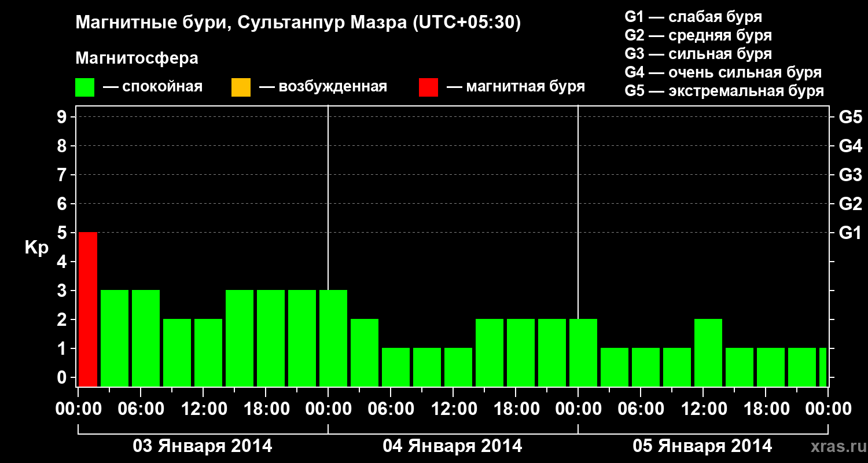Image resolution: width=868 pixels, height=463 pixels.
Task: Click the 'Магнитосфера' heading
Action: click(137, 58)
